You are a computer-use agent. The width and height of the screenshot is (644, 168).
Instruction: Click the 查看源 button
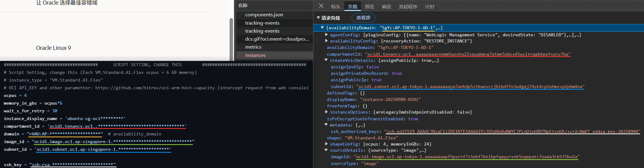(x=363, y=18)
